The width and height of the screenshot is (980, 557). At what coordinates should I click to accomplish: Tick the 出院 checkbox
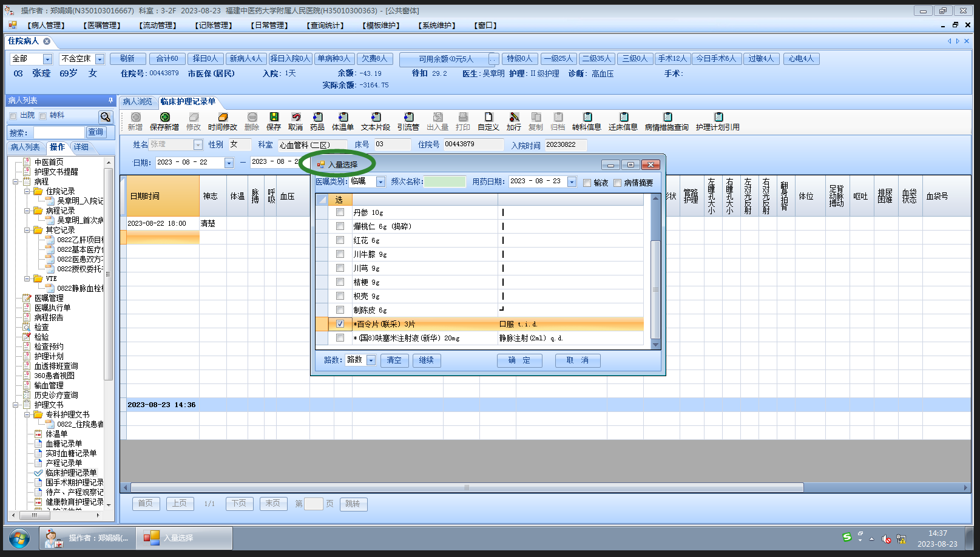coord(13,116)
